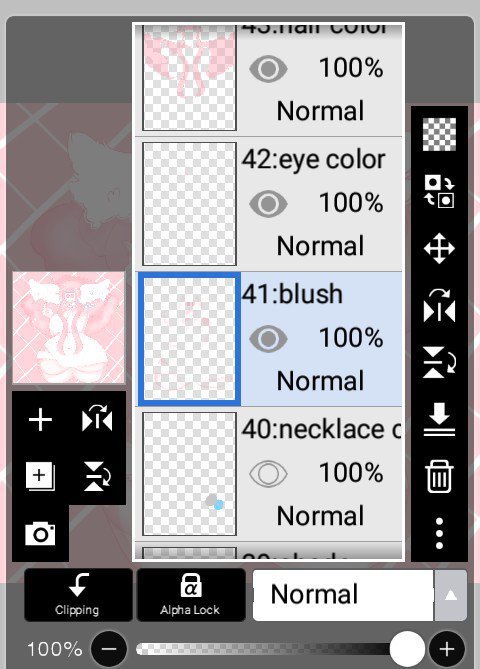Add a new layer with plus icon

[40, 420]
